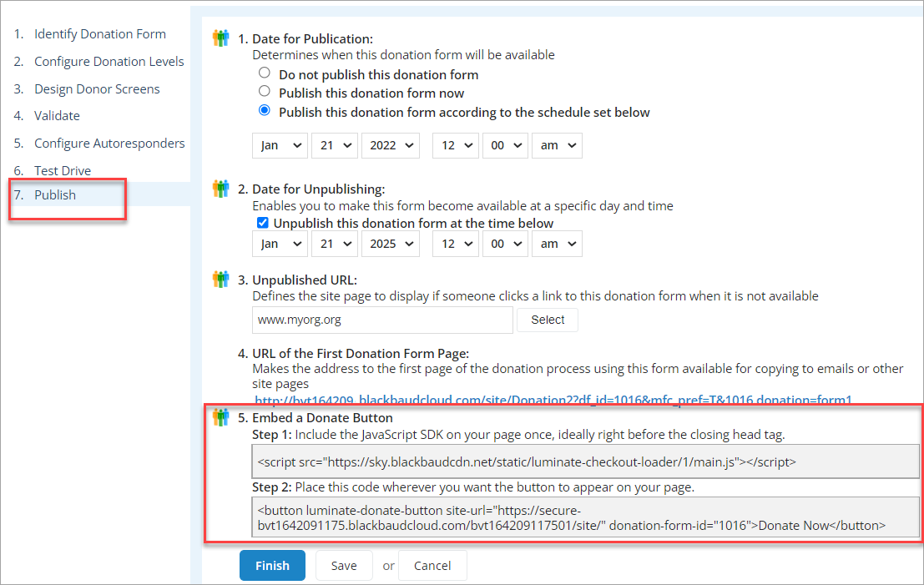
Task: Click people icon beside Unpublished URL
Action: tap(221, 280)
